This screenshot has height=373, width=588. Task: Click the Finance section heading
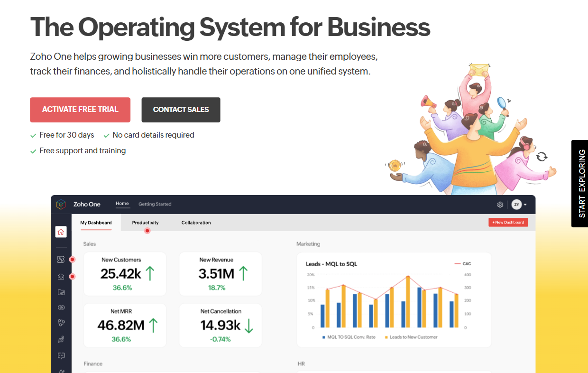(93, 364)
